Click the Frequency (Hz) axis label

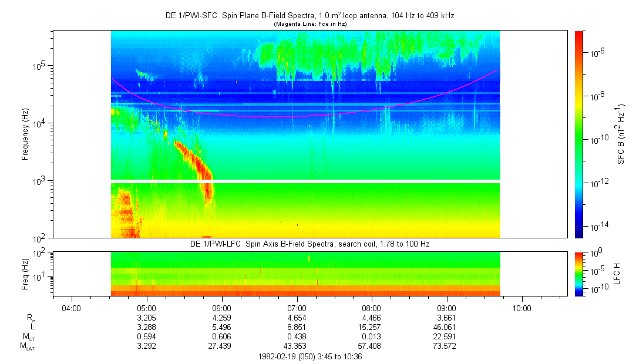(x=25, y=134)
